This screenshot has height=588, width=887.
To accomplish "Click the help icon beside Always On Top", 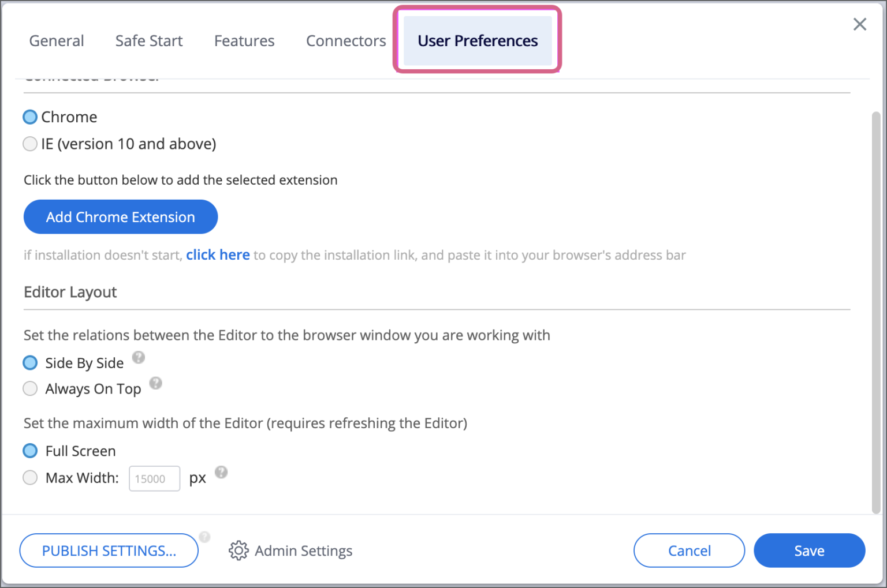I will tap(155, 383).
